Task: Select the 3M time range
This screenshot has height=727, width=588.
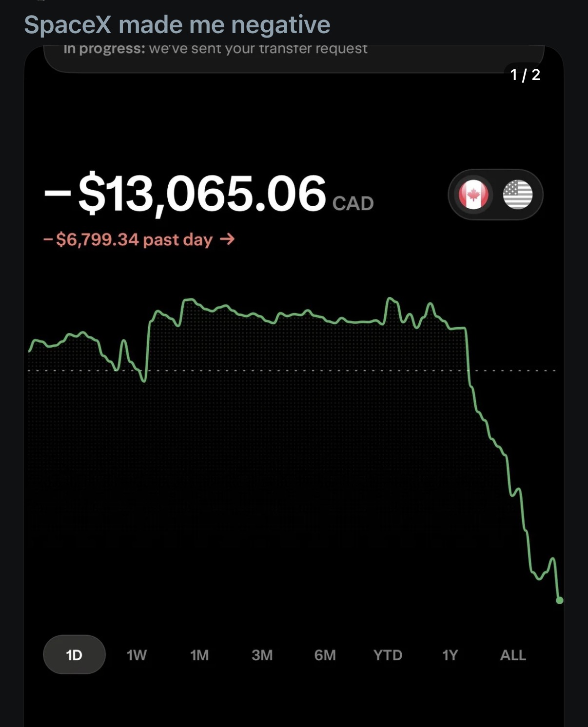Action: (262, 655)
